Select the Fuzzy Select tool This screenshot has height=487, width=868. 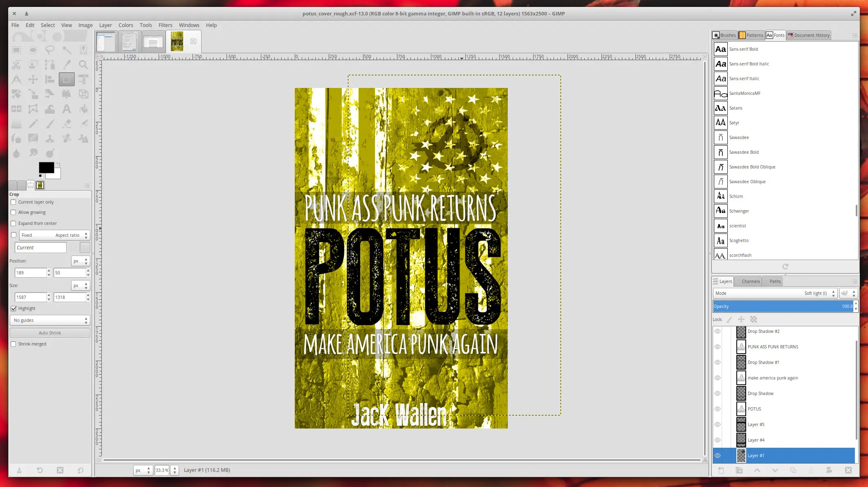tap(67, 49)
